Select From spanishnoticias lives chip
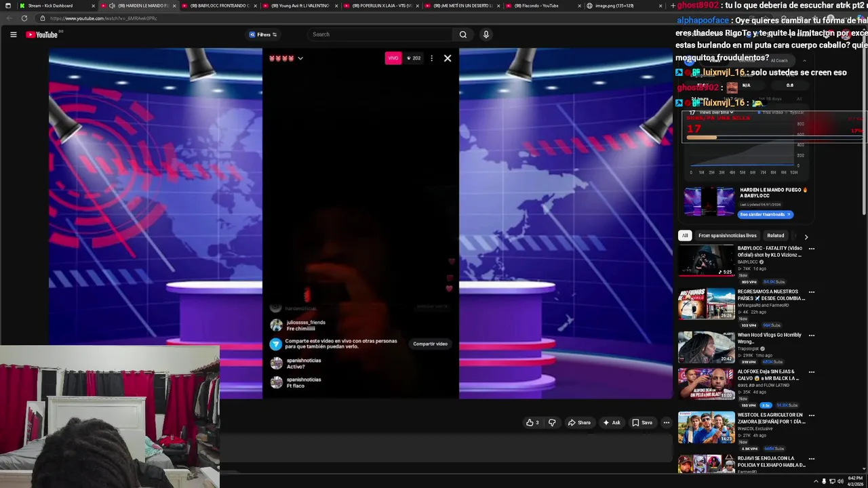Screen dimensions: 868x488 coord(727,236)
